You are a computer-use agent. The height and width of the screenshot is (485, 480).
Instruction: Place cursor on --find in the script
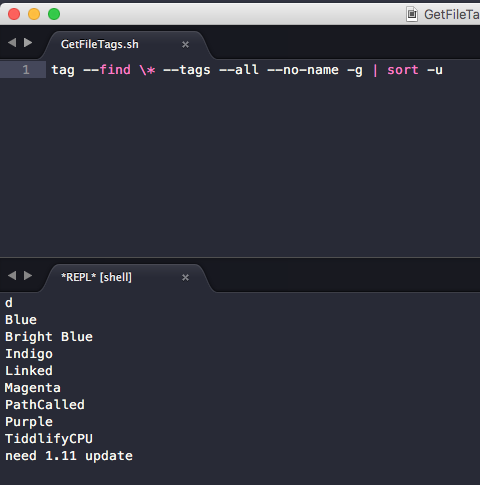point(107,70)
